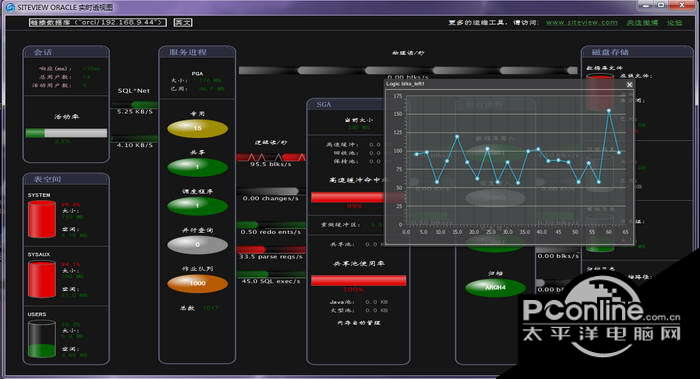Select the red SYSTEM tablespace cylinder
700x379 pixels.
tap(42, 219)
